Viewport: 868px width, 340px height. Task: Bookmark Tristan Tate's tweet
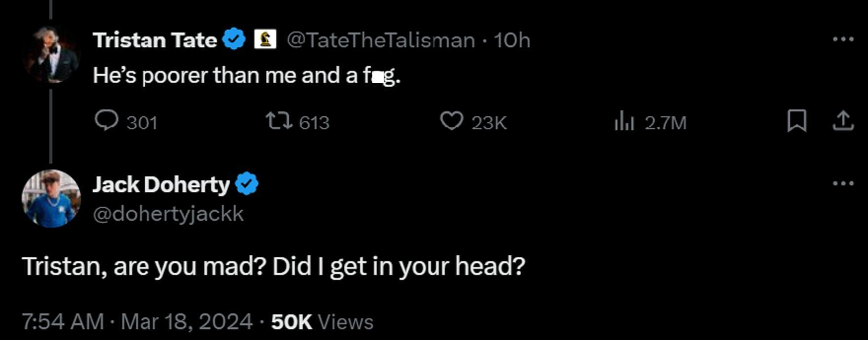point(796,121)
